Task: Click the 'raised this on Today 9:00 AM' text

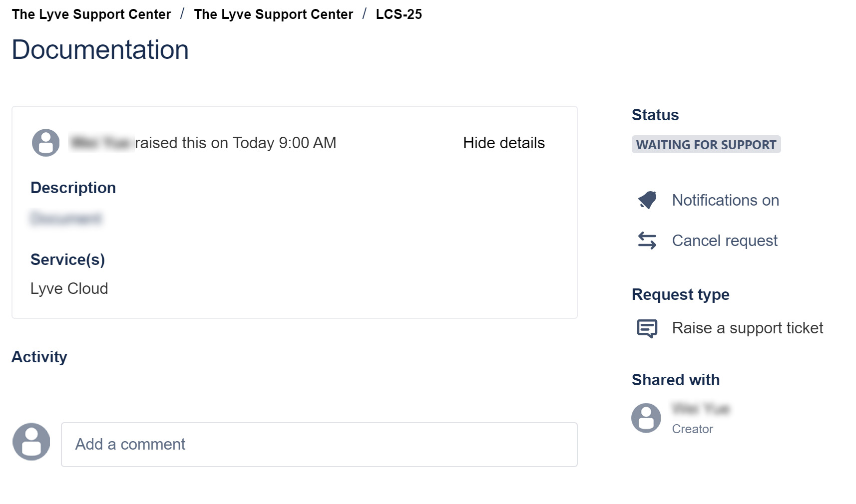Action: point(235,143)
